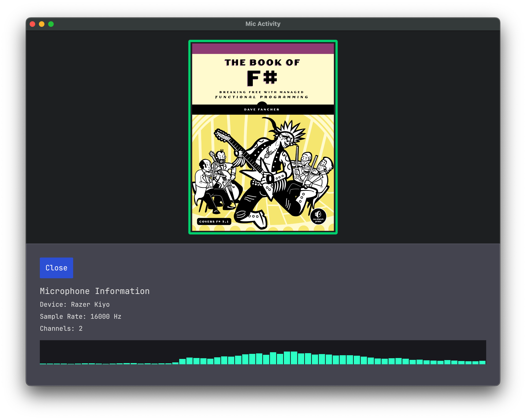Click the Microphone Information heading

point(95,291)
